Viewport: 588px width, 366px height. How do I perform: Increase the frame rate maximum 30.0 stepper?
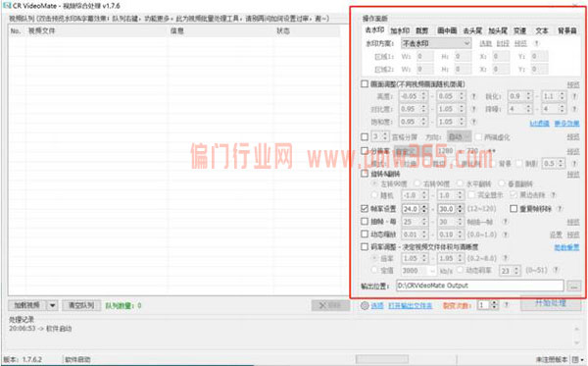(461, 206)
